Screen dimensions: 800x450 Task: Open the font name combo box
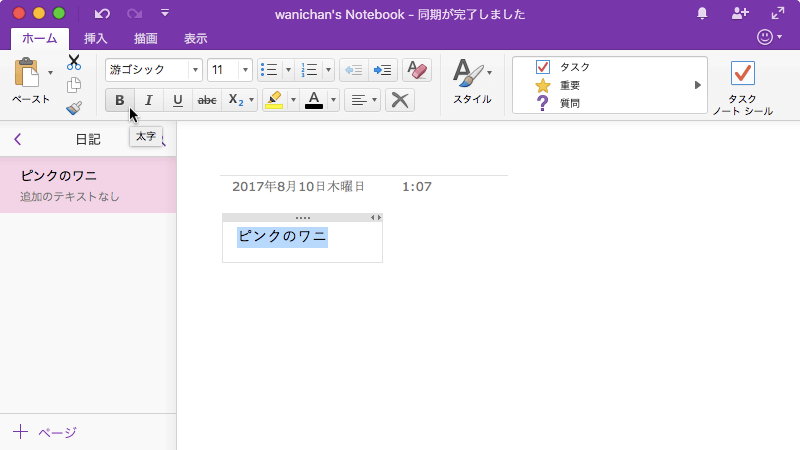[x=154, y=70]
